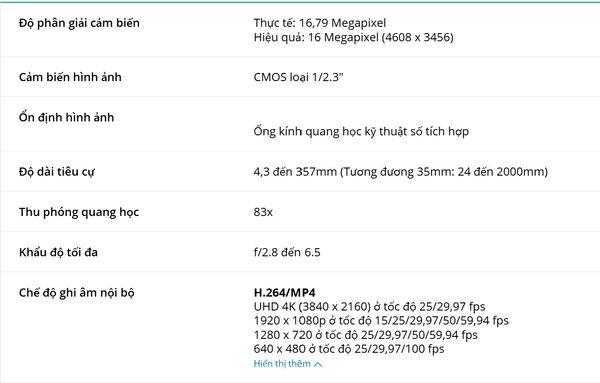Collapse using the chevron beside Hiển thị thêm
Screen dimensions: 600x383
(318, 364)
